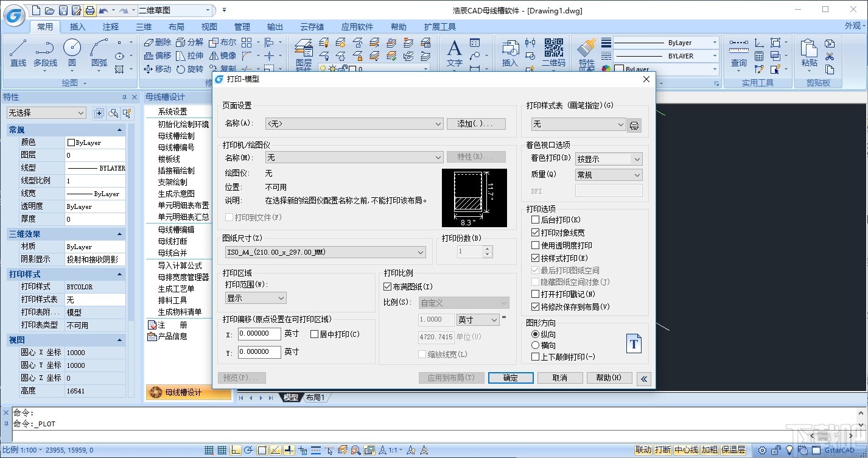Collapse the print dialog with the double-arrow button

pos(644,379)
